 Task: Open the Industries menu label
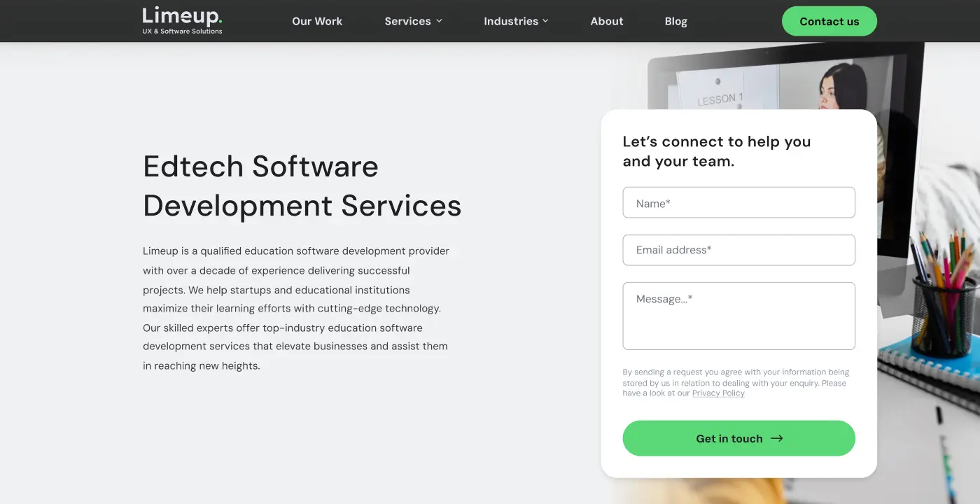tap(511, 21)
